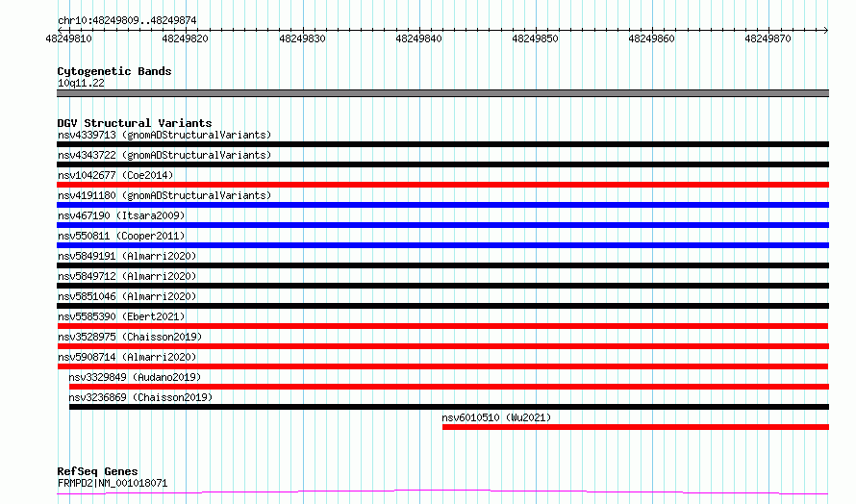The width and height of the screenshot is (856, 504).
Task: Click ruler position 48249810
Action: click(x=69, y=38)
